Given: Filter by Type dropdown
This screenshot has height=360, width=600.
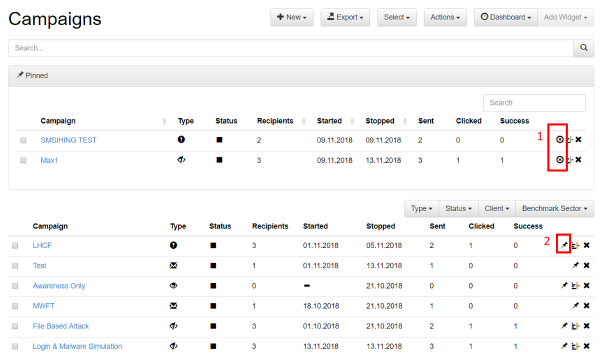Looking at the screenshot, I should (x=421, y=209).
